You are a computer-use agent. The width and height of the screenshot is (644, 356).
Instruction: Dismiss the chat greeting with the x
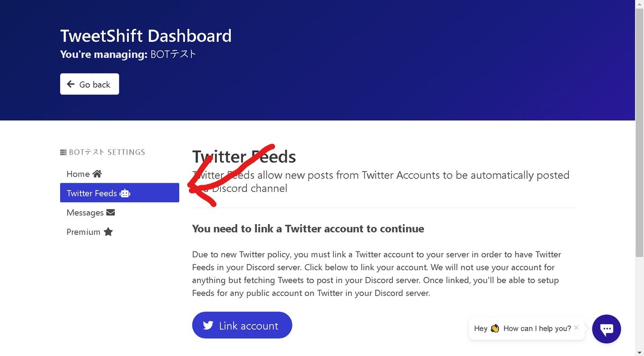point(576,328)
